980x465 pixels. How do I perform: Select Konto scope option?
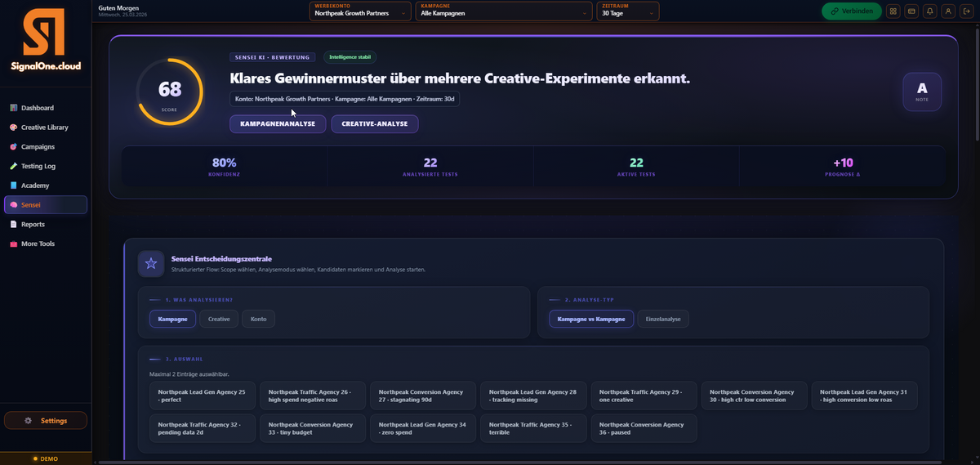pos(259,319)
